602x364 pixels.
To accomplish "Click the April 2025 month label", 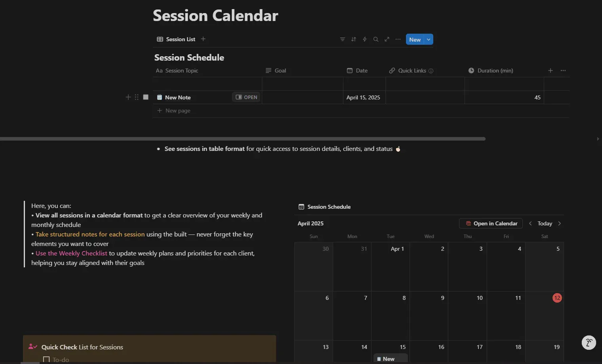I will pos(311,223).
